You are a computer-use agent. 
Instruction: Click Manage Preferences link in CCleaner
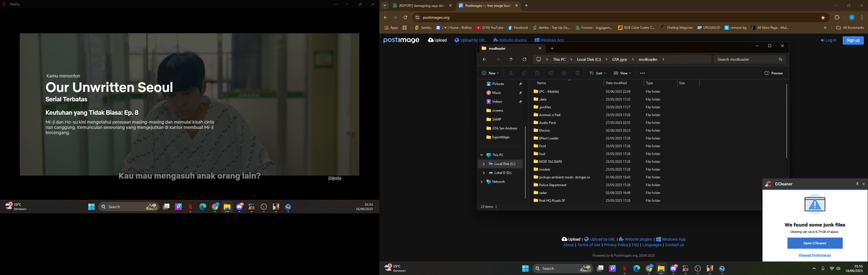click(x=814, y=255)
